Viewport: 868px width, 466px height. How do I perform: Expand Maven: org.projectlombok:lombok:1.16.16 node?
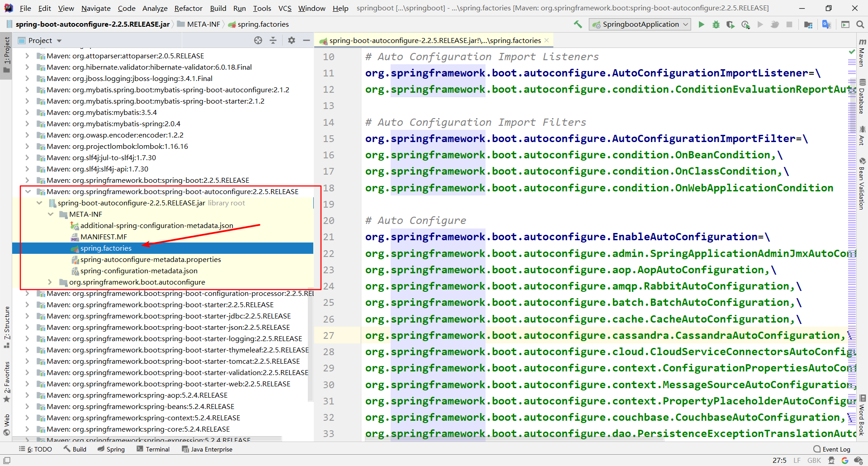[28, 147]
